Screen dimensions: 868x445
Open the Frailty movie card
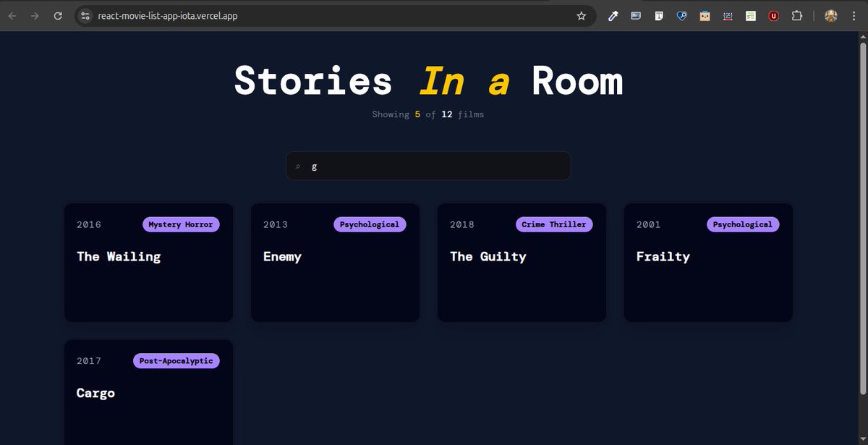pos(708,263)
